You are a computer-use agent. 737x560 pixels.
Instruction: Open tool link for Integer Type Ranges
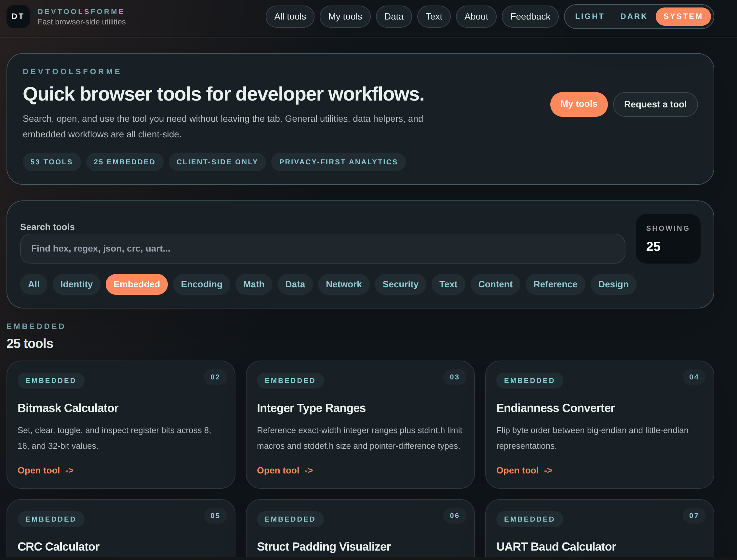(x=285, y=470)
